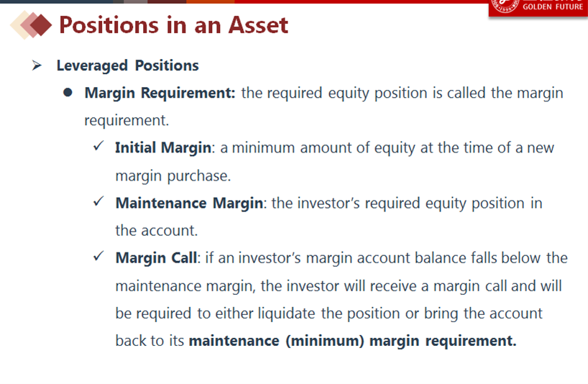
Task: Click the Golden Future logo badge
Action: click(x=538, y=8)
